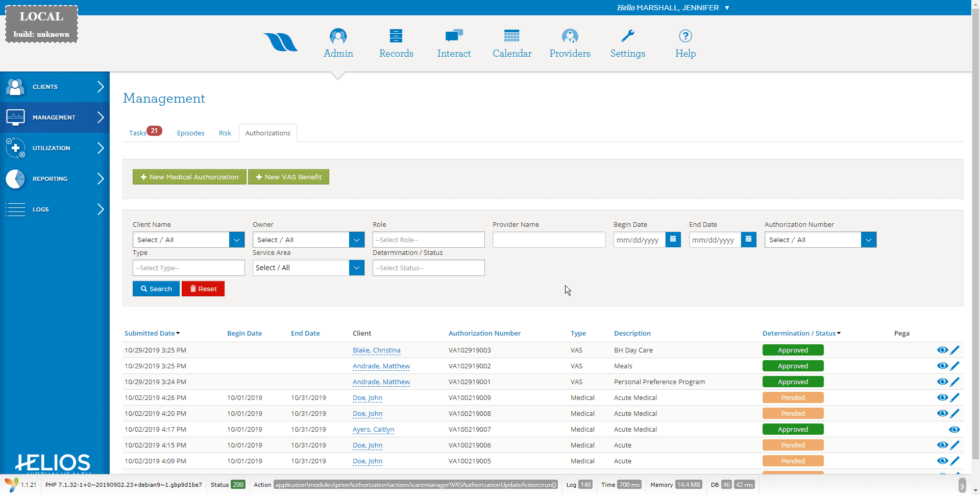980x495 pixels.
Task: View authorization VA100219009 via eye icon
Action: click(x=942, y=397)
